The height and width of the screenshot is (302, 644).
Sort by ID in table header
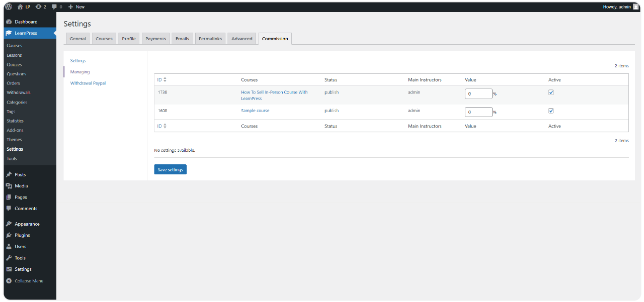(162, 80)
